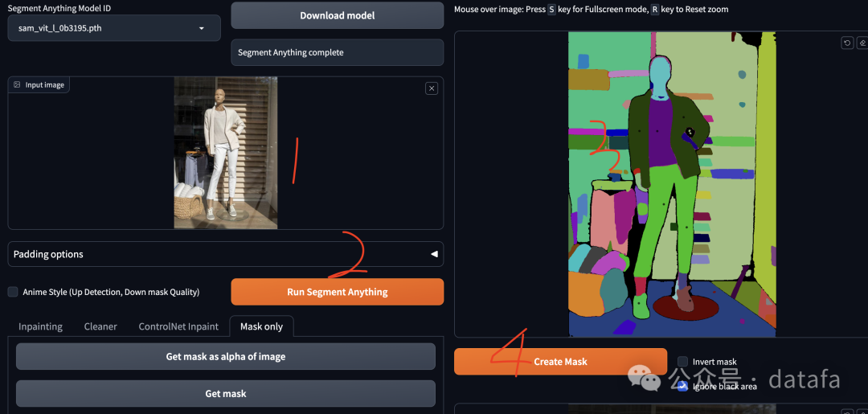Click the Download model button
868x414 pixels.
pos(337,15)
